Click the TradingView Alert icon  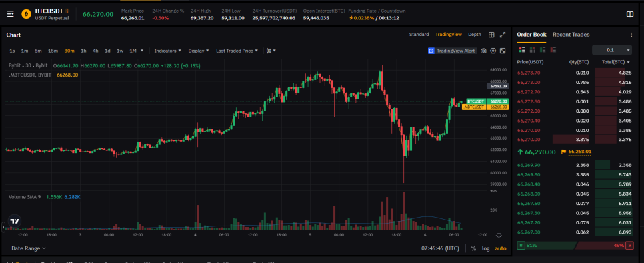(x=431, y=51)
